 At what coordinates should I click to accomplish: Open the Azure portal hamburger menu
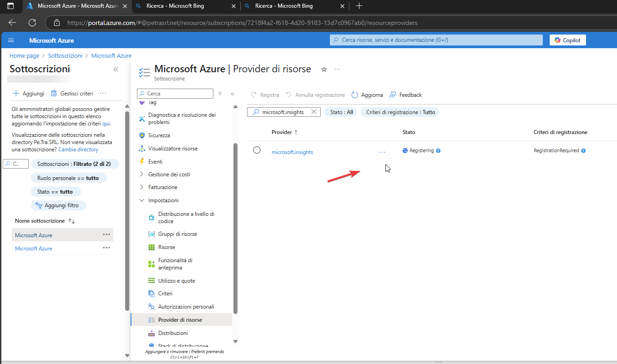pos(11,40)
